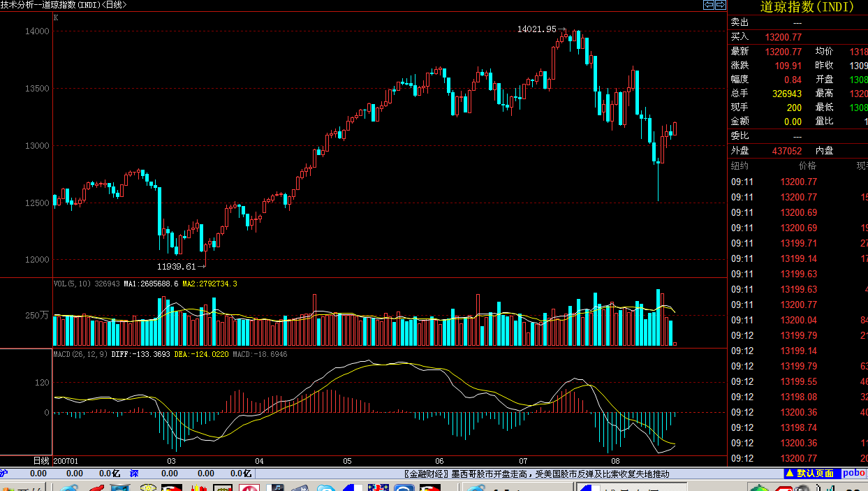Click the 纽约 column header
This screenshot has width=868, height=491.
pos(740,166)
